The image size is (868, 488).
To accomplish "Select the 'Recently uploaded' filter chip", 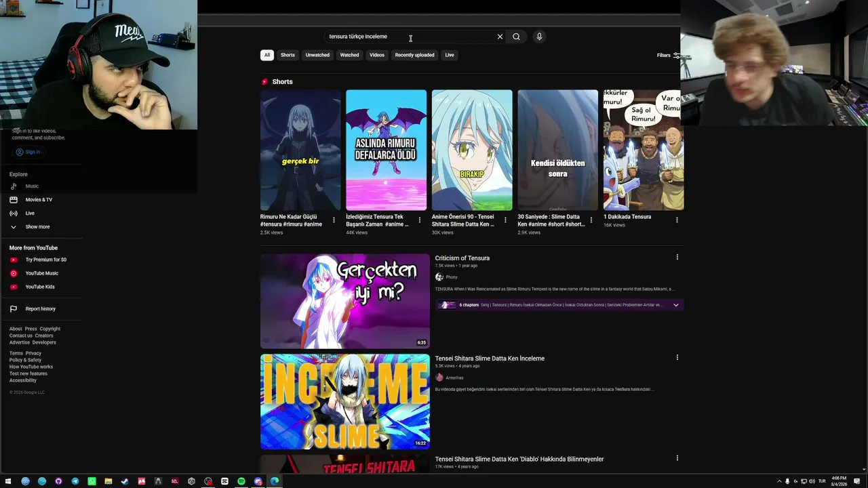I will pos(414,55).
